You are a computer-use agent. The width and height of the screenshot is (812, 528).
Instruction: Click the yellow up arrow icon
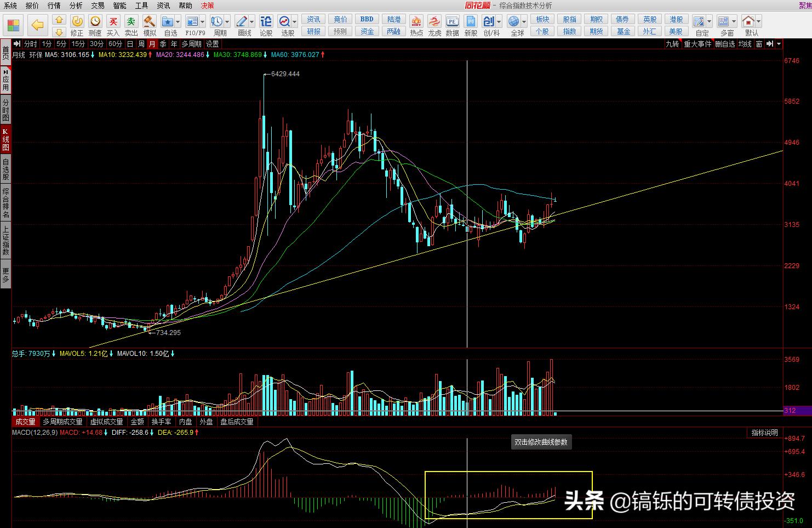(x=59, y=20)
